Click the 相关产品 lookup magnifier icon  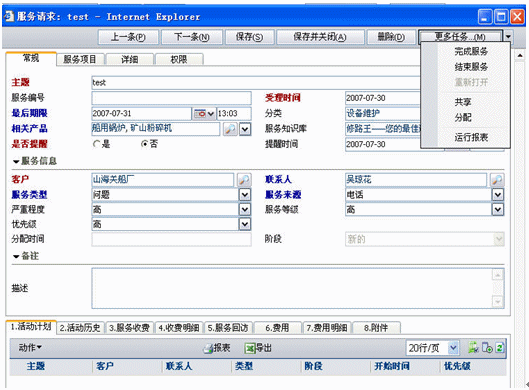[230, 129]
